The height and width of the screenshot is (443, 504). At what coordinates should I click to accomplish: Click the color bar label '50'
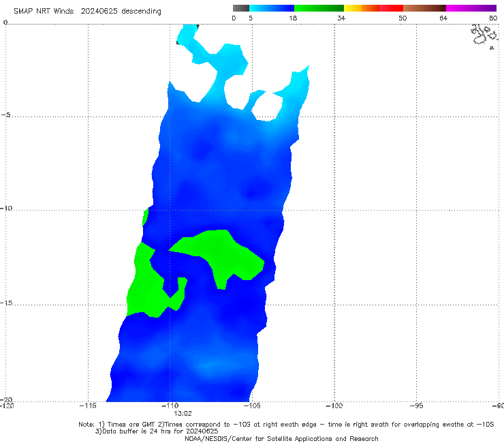403,18
